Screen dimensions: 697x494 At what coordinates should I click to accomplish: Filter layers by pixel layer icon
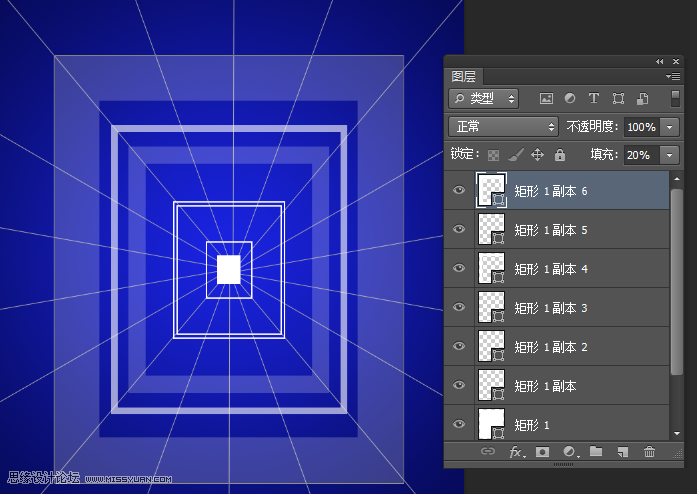click(x=546, y=99)
